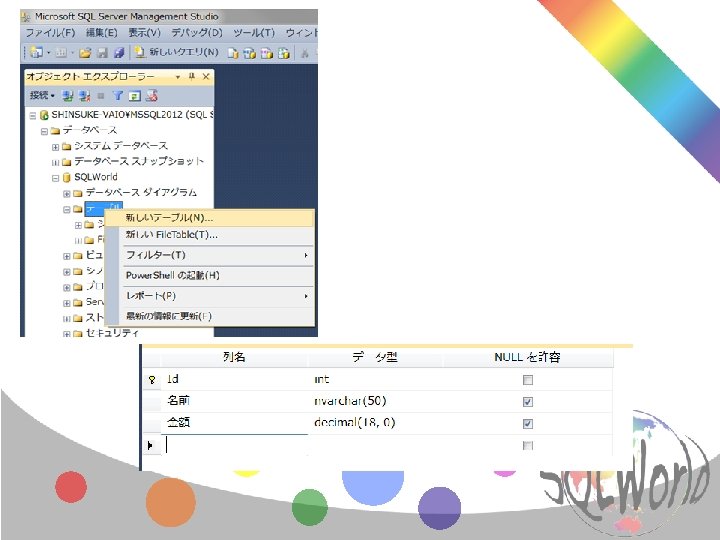Open the ツール(T) menu

click(254, 33)
